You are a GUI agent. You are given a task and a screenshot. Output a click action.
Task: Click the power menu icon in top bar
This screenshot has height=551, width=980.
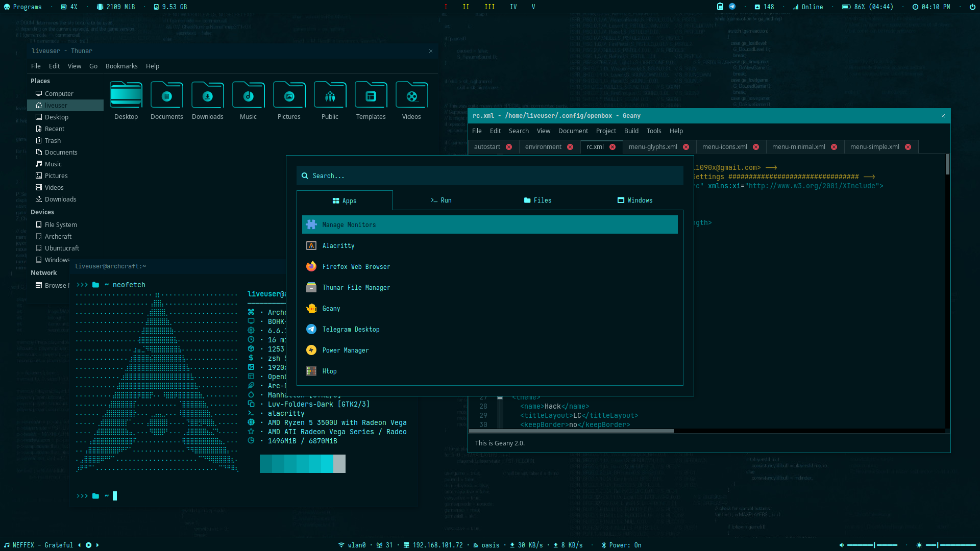972,7
